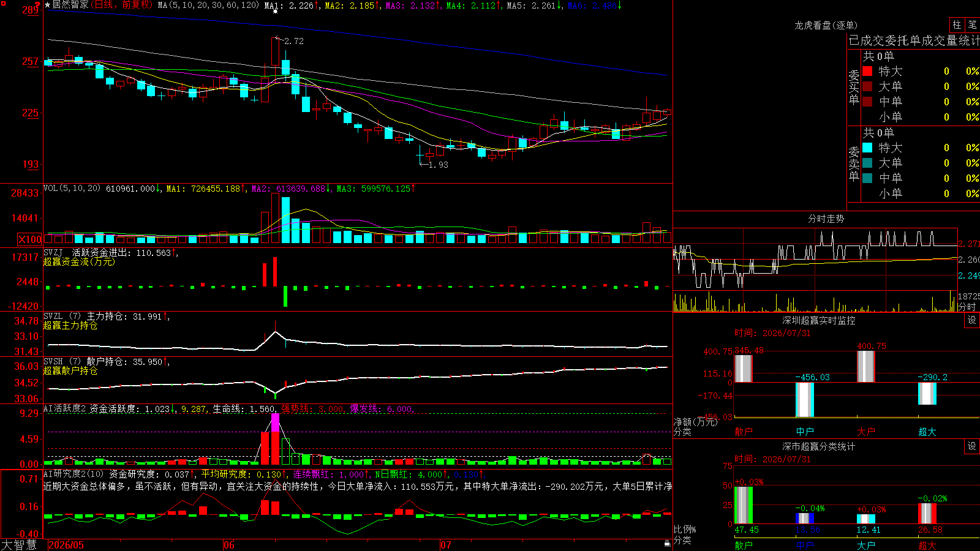980x551 pixels.
Task: Click the 近期大资金总体偏多 commentary line
Action: click(358, 487)
